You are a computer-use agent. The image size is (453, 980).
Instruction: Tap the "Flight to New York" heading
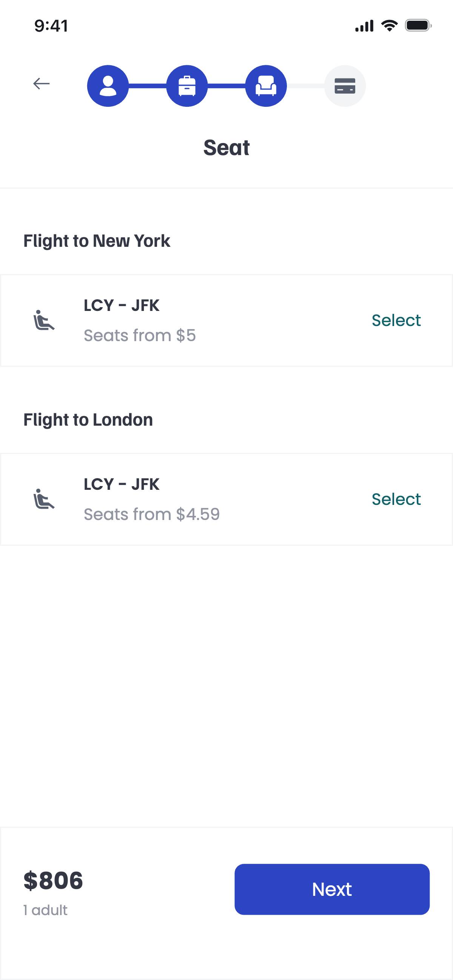point(97,241)
